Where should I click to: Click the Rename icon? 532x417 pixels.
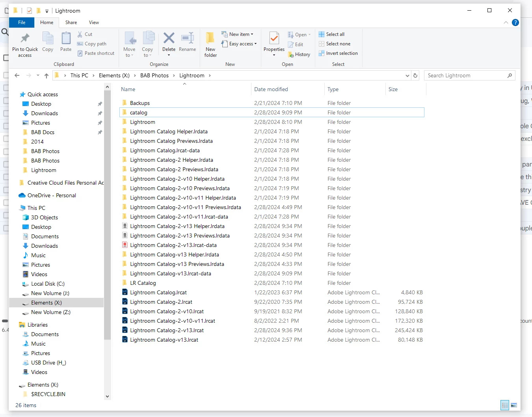[187, 38]
